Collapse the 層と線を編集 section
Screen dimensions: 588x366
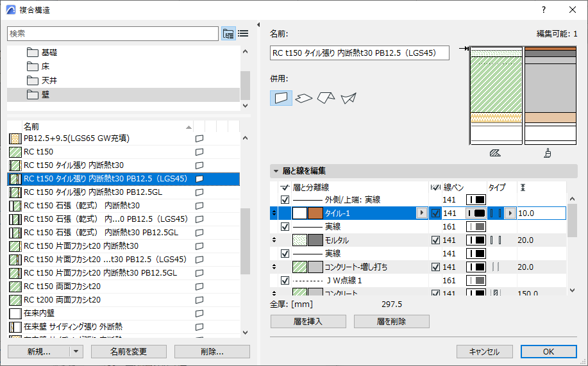[276, 171]
